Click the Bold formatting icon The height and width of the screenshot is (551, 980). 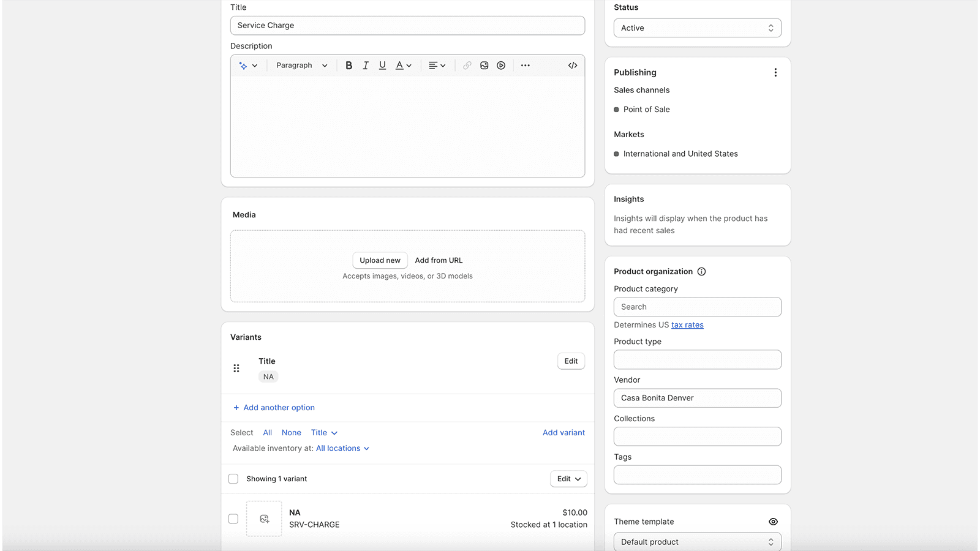click(349, 66)
